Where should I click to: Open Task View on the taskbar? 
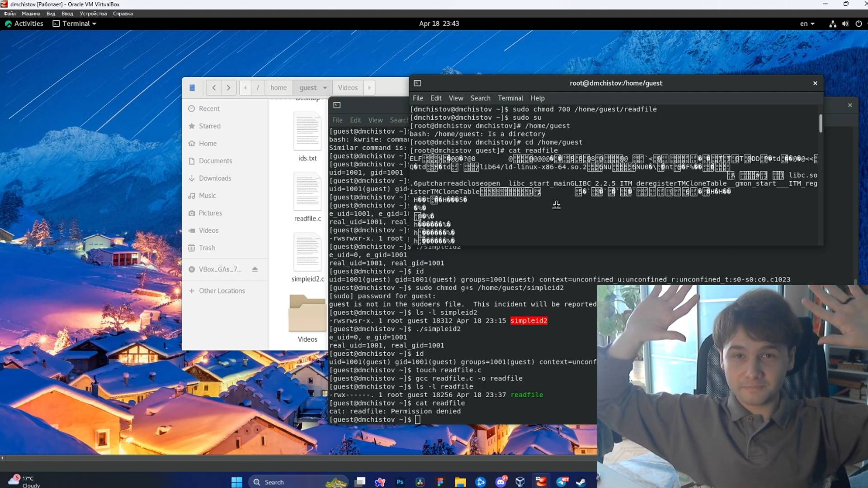360,482
